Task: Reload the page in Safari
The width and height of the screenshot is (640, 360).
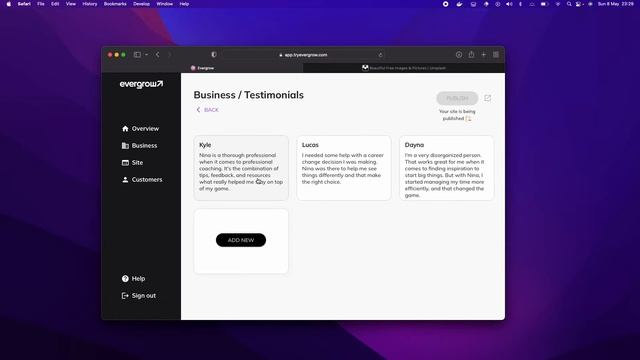Action: coord(380,55)
